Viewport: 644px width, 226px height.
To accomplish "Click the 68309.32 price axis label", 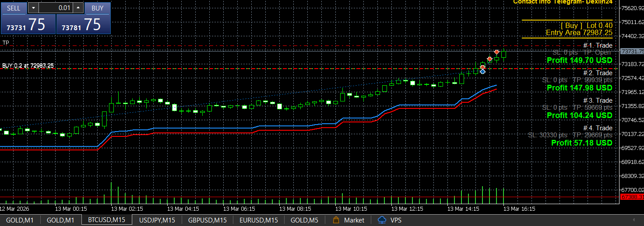I will click(x=633, y=176).
